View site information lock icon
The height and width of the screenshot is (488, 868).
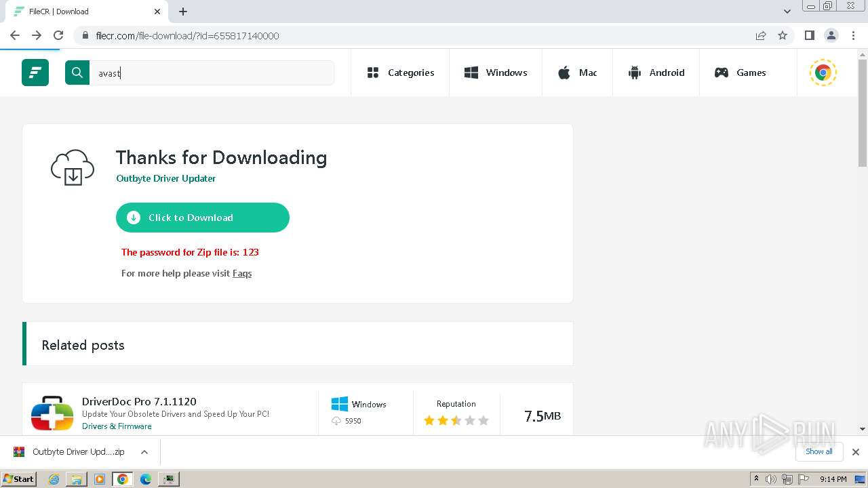(85, 35)
